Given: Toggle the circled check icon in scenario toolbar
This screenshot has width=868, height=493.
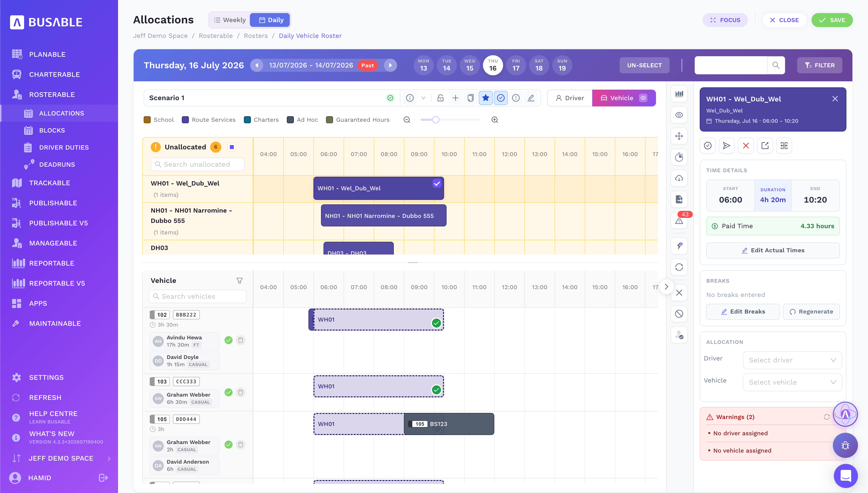Looking at the screenshot, I should click(x=501, y=98).
